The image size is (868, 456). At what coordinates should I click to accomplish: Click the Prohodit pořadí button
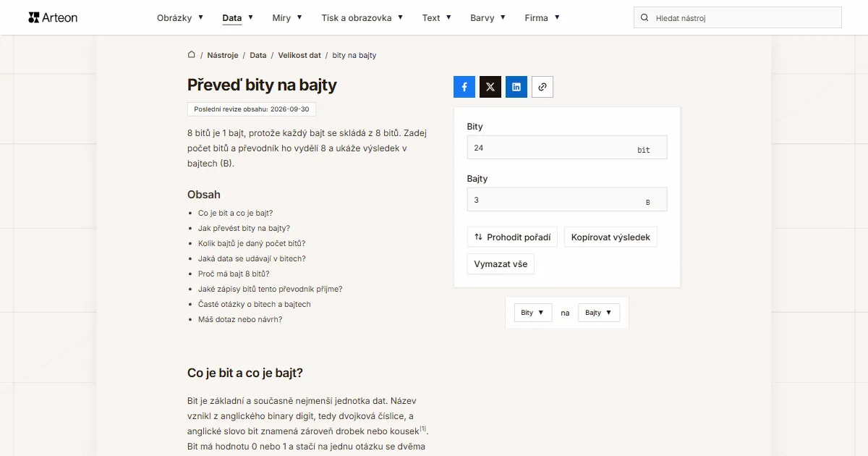click(x=512, y=237)
